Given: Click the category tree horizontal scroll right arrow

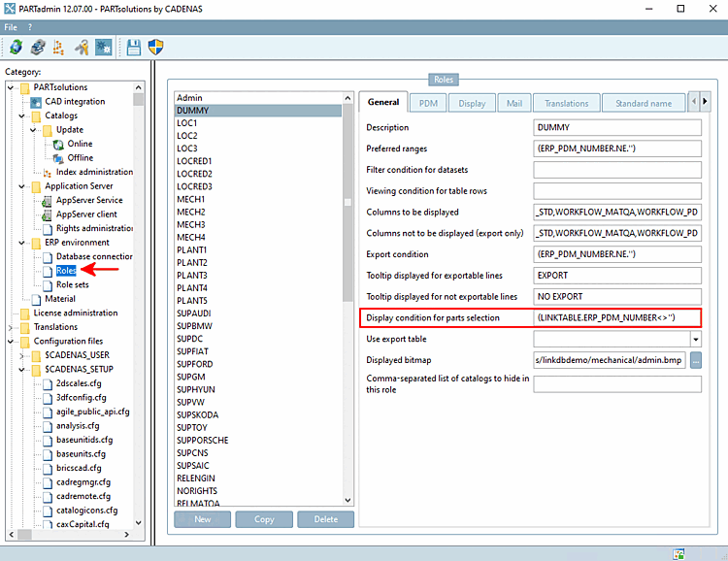Looking at the screenshot, I should tap(127, 535).
